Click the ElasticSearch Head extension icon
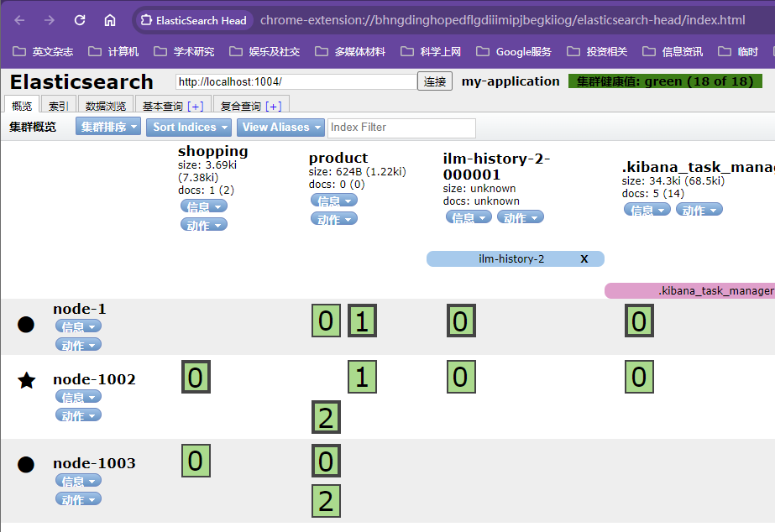The width and height of the screenshot is (775, 532). tap(146, 20)
